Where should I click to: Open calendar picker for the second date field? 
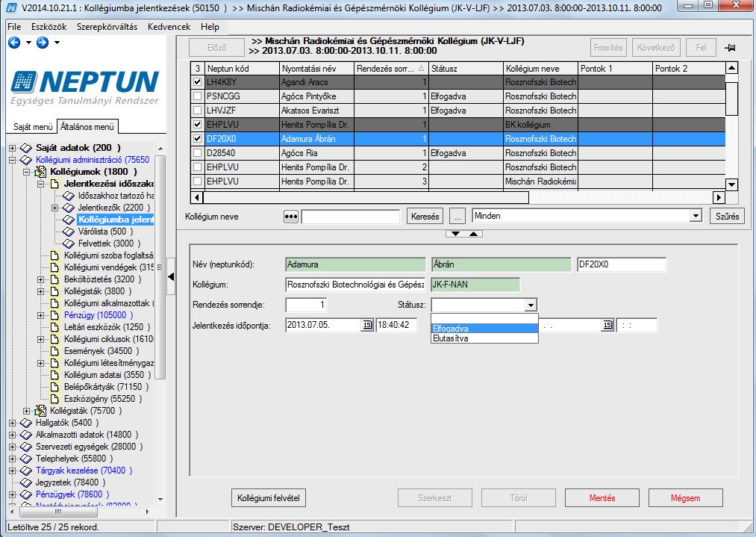[607, 325]
